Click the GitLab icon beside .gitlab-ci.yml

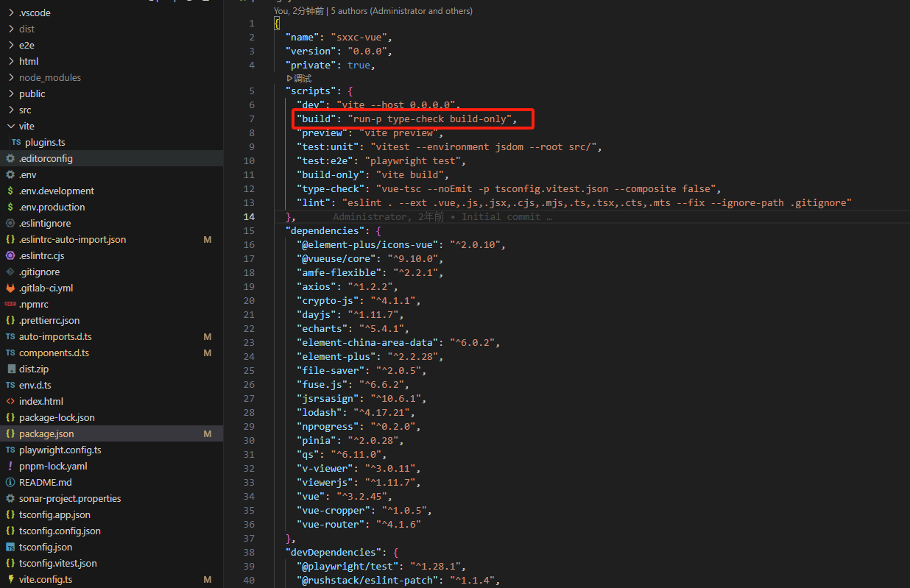tap(11, 288)
